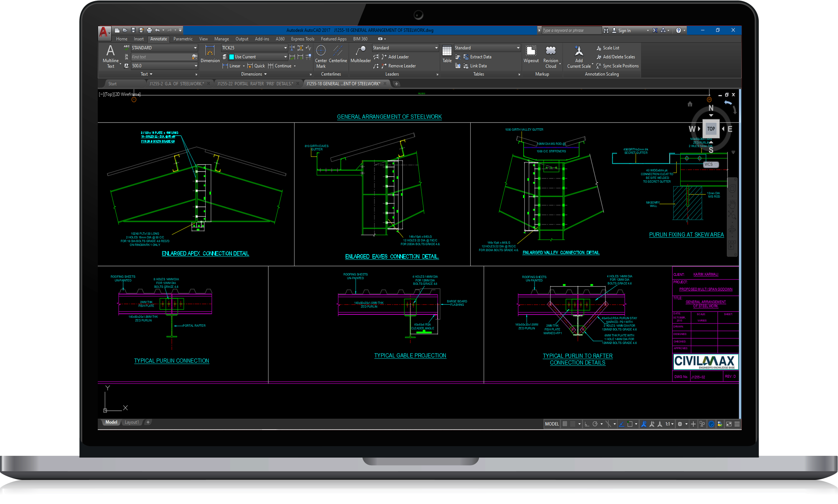The height and width of the screenshot is (504, 838).
Task: Click the Plot (print) icon
Action: [x=149, y=30]
